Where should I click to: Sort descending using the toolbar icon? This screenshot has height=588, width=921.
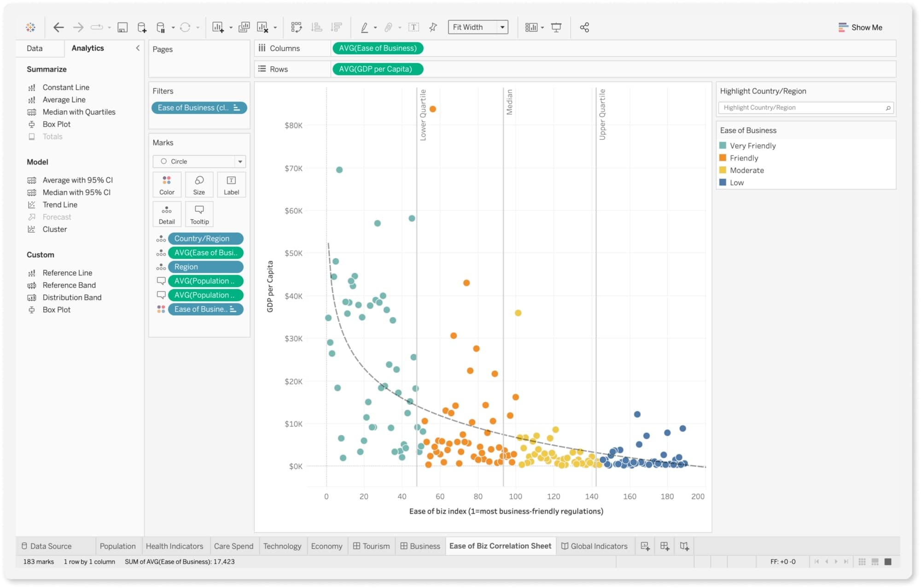(337, 27)
